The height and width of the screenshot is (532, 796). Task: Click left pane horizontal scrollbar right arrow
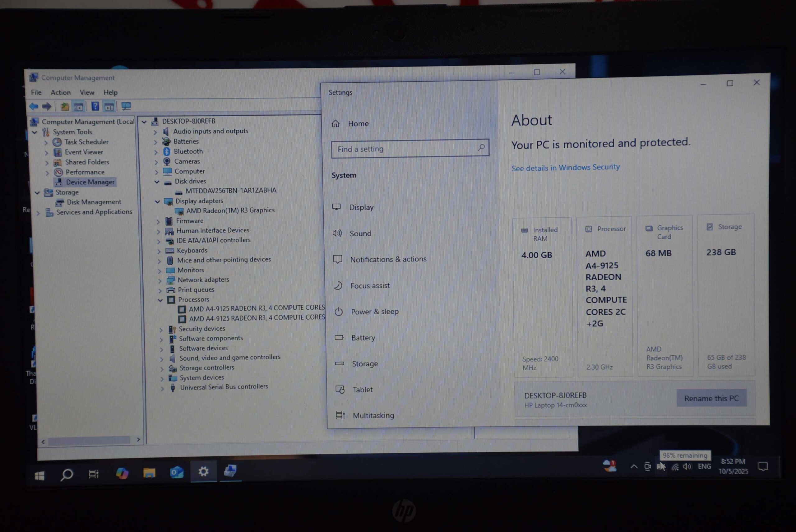pyautogui.click(x=138, y=440)
